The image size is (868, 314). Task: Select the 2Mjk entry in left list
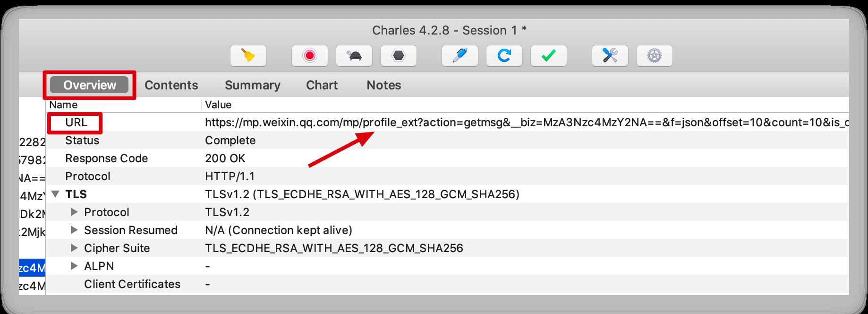[32, 232]
